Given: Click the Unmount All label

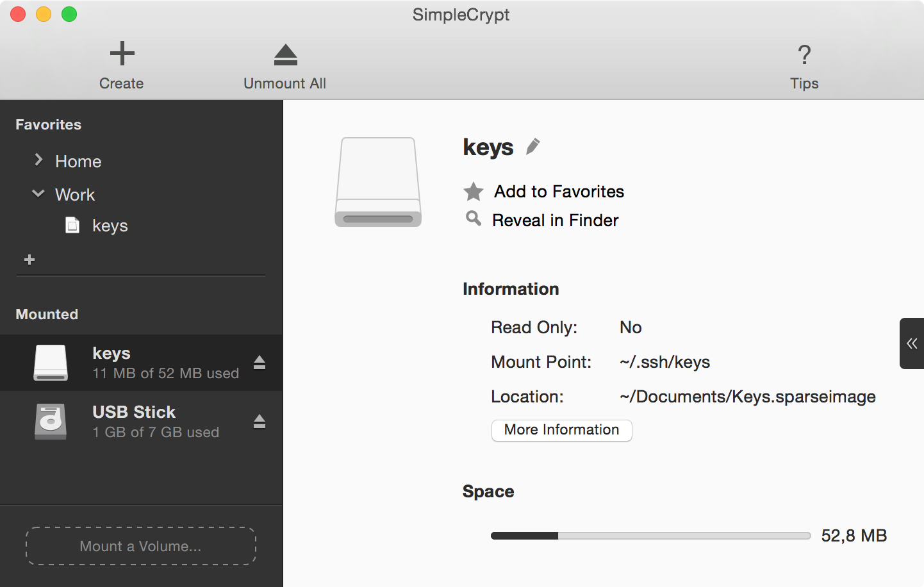Looking at the screenshot, I should coord(285,83).
